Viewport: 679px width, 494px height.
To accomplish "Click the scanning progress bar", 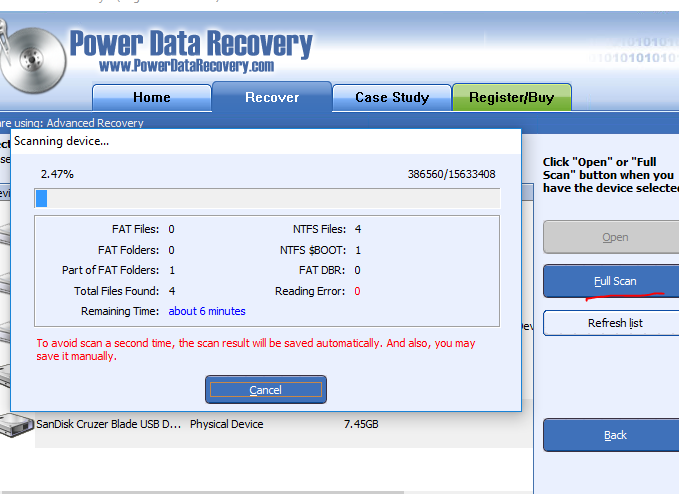I will (x=267, y=199).
